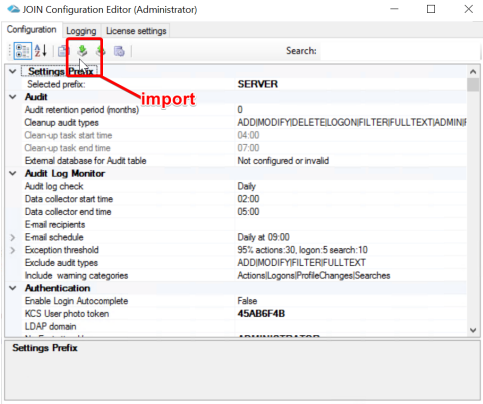This screenshot has height=404, width=483.
Task: Collapse the Audit category
Action: pos(13,97)
